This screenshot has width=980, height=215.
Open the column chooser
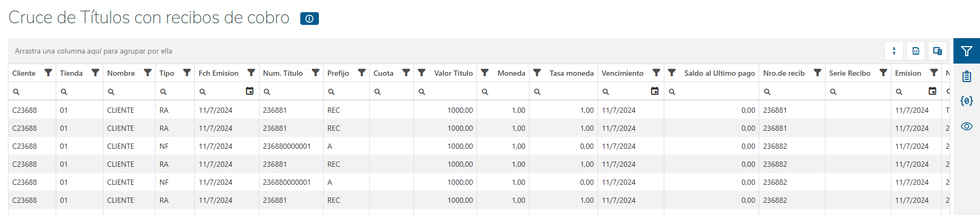(938, 51)
